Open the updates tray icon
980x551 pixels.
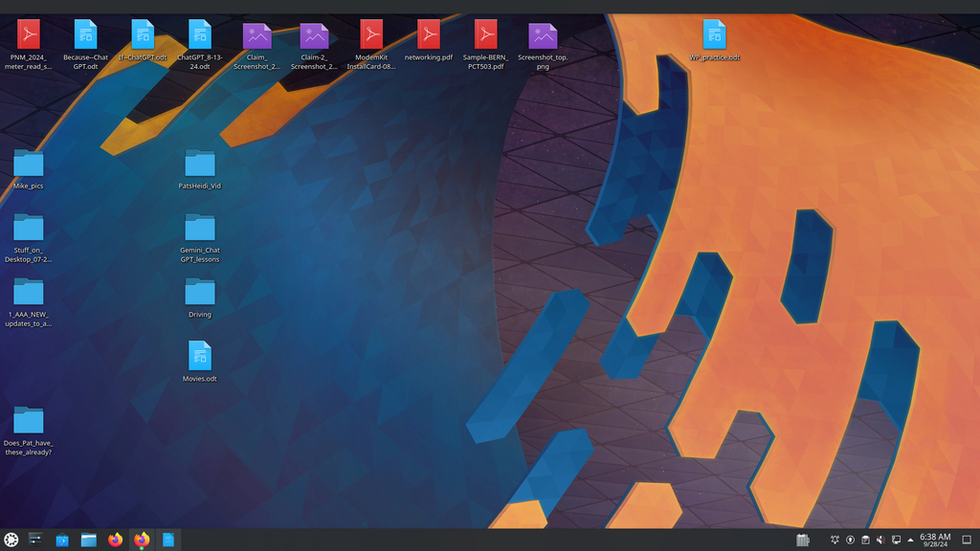click(x=850, y=540)
